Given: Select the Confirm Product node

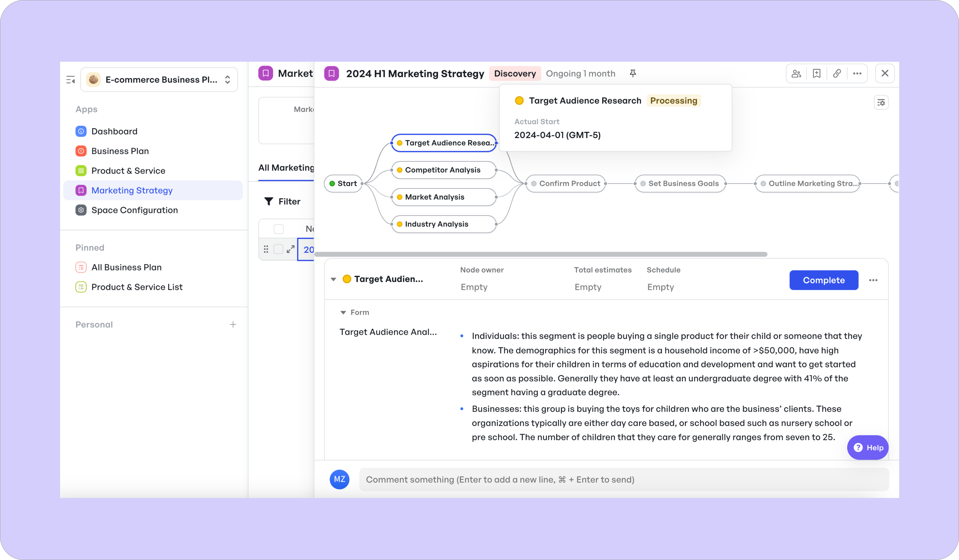Looking at the screenshot, I should click(566, 183).
